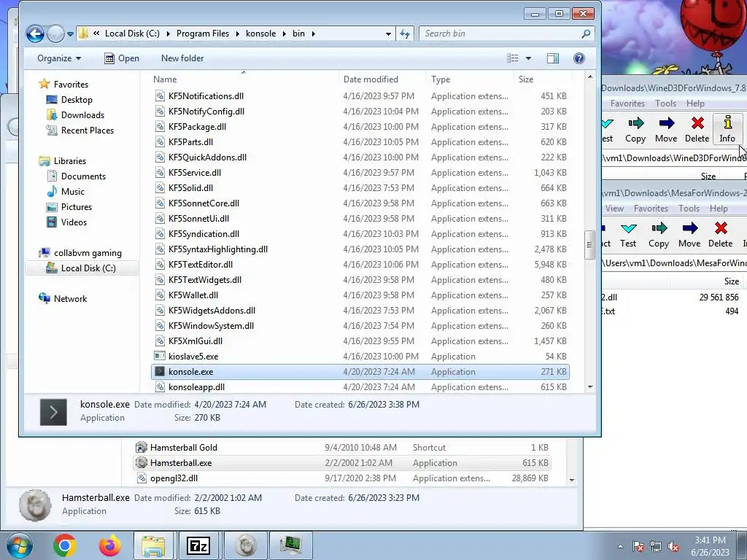Click Move in the upper 7-Zip window
This screenshot has width=747, height=560.
click(666, 129)
